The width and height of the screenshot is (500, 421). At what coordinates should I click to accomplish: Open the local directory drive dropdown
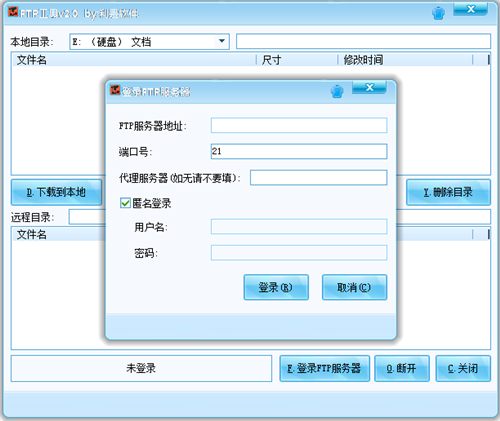click(222, 41)
